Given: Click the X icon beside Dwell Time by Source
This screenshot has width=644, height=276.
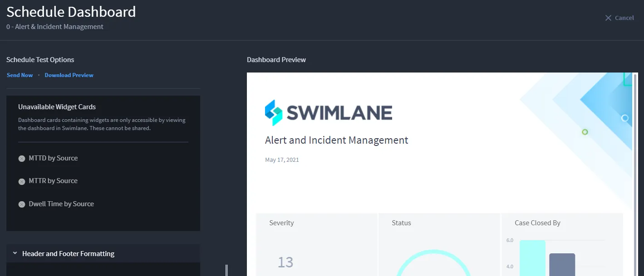Looking at the screenshot, I should pyautogui.click(x=22, y=204).
